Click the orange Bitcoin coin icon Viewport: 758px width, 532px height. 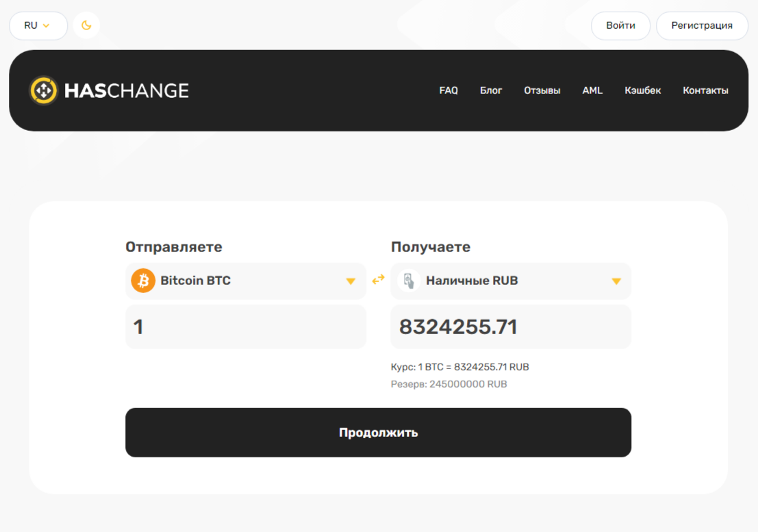tap(143, 281)
